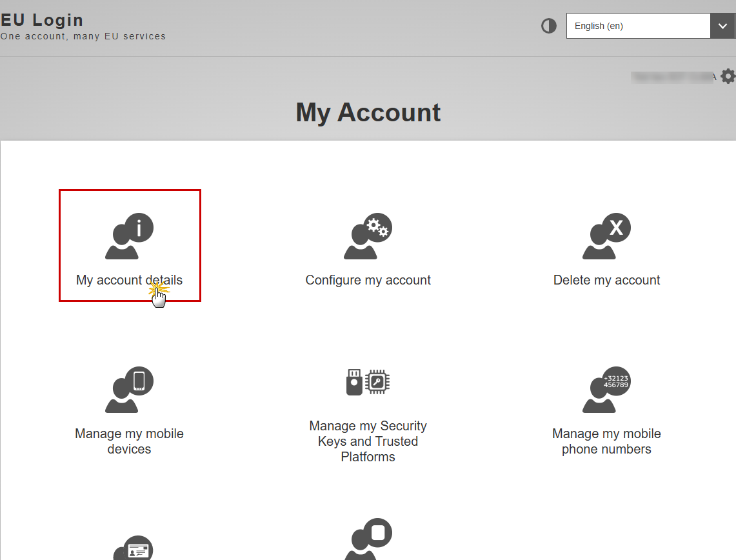Toggle the high contrast half-circle icon
736x560 pixels.
point(549,26)
